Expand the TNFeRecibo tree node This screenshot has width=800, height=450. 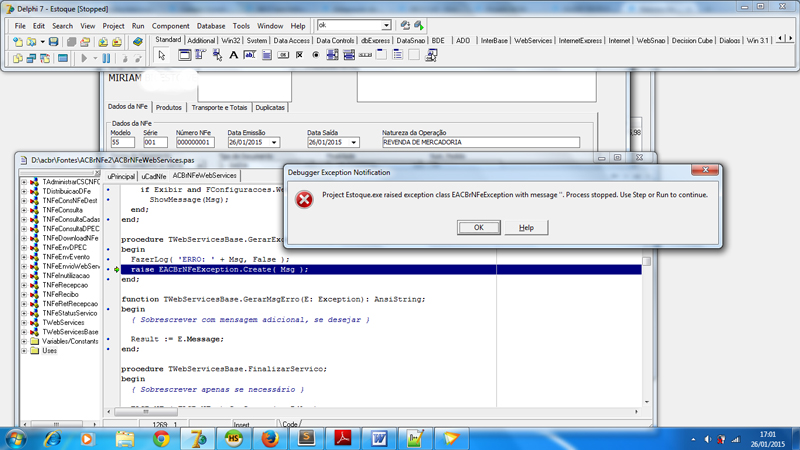coord(24,294)
